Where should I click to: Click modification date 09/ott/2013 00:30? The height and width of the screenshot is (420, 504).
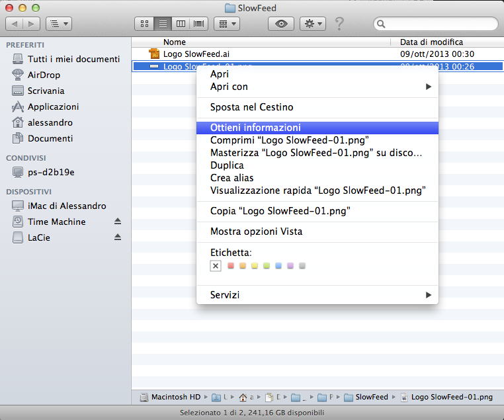coord(437,54)
